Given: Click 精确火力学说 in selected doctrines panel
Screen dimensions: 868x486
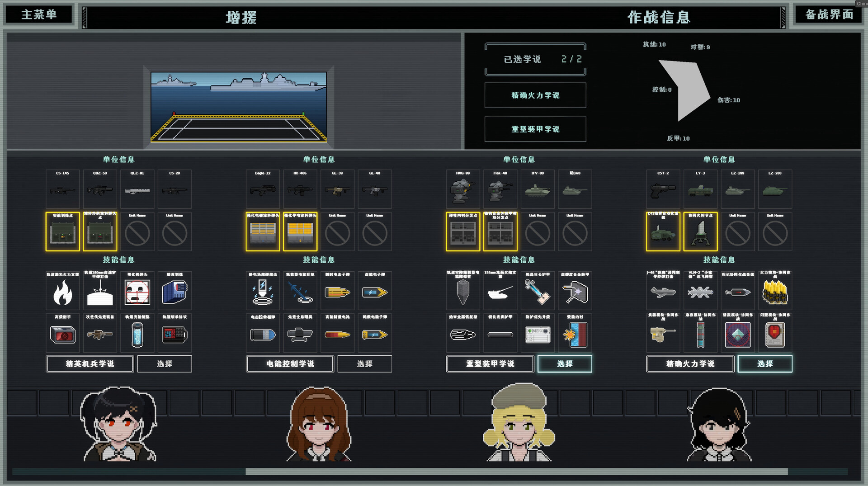Looking at the screenshot, I should pyautogui.click(x=535, y=95).
